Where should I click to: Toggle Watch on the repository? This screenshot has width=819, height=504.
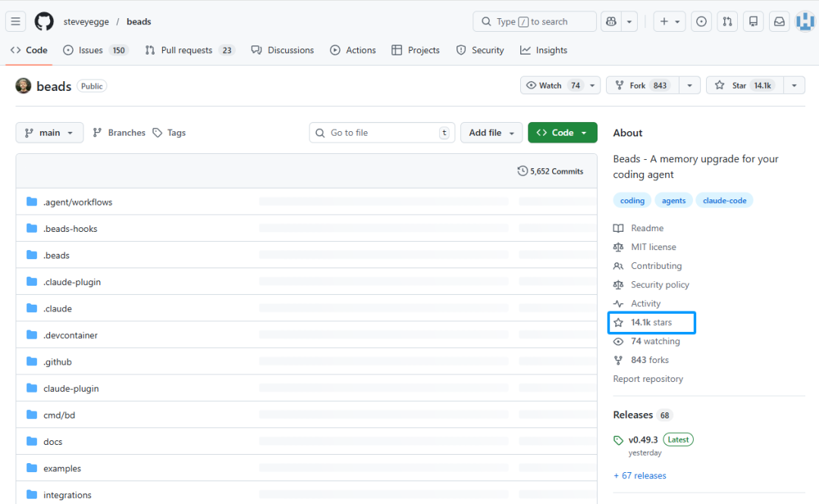coord(552,86)
